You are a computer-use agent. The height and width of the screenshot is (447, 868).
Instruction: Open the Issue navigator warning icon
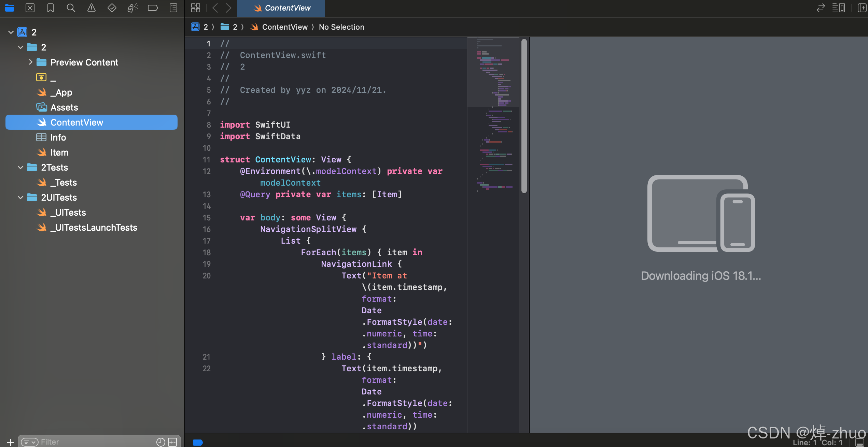coord(92,8)
